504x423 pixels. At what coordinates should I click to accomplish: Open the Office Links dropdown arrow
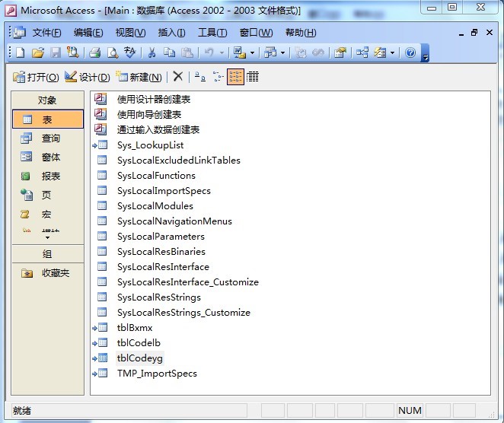[x=252, y=52]
